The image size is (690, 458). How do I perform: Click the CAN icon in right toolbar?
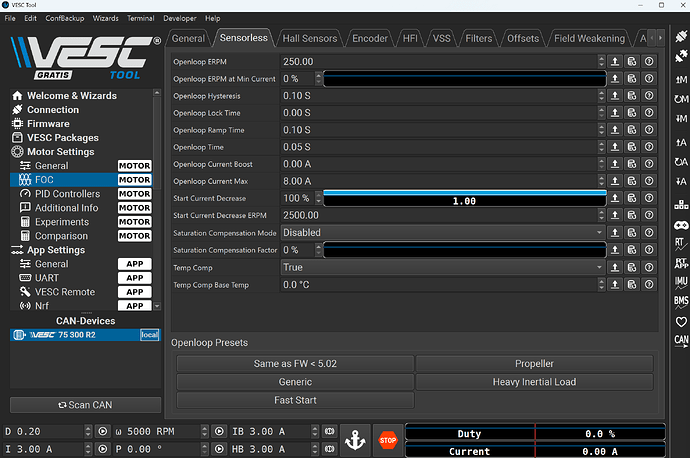[x=681, y=341]
